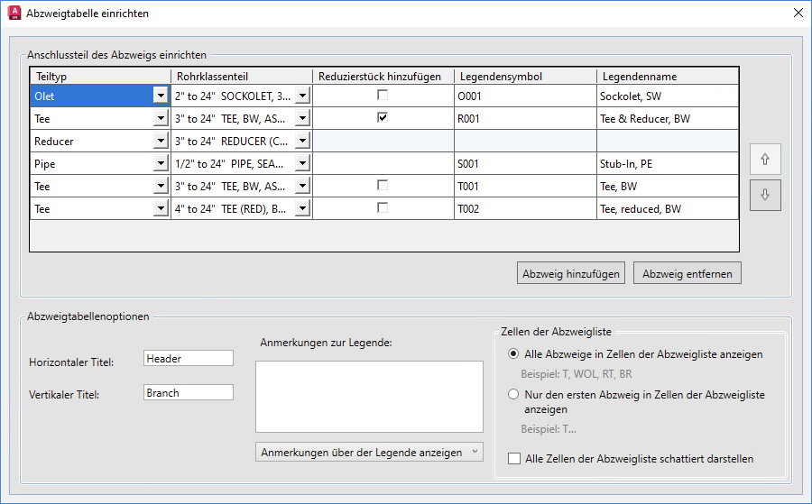The width and height of the screenshot is (812, 504).
Task: Close the Abzweigtabelle einrichten dialog
Action: coord(797,14)
